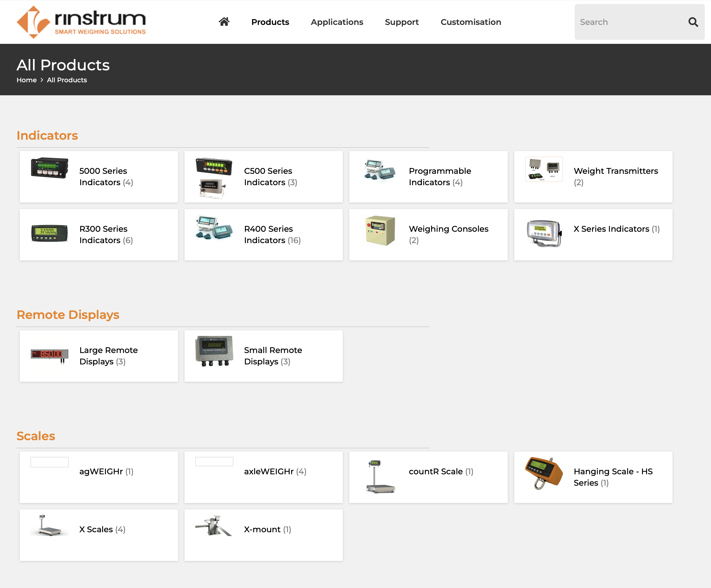Click the search magnifier icon
711x588 pixels.
coord(693,22)
